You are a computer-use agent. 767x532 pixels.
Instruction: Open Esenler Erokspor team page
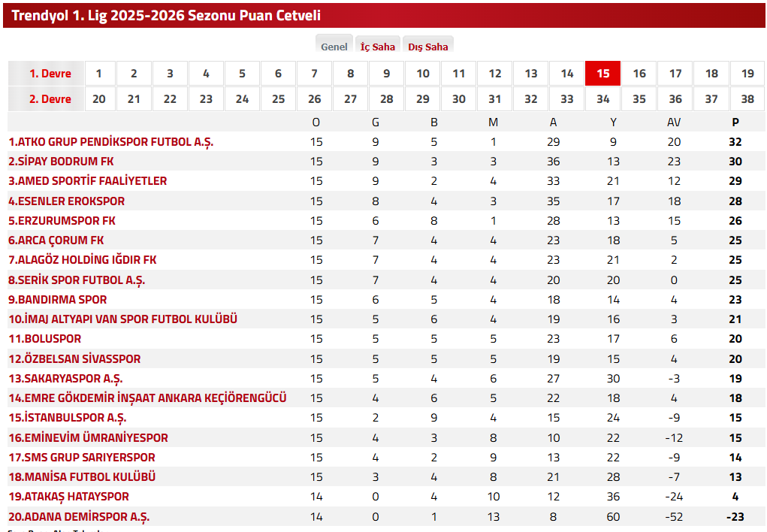pyautogui.click(x=67, y=201)
